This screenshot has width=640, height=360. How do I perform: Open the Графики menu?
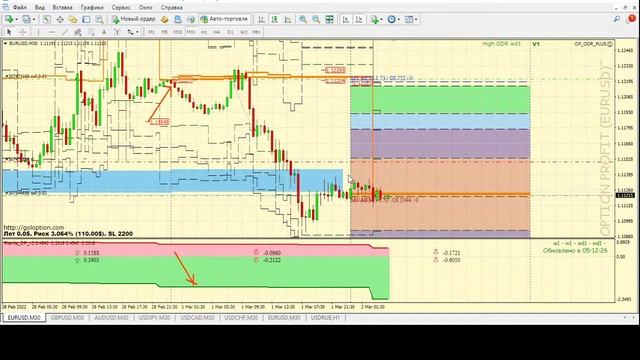click(92, 7)
